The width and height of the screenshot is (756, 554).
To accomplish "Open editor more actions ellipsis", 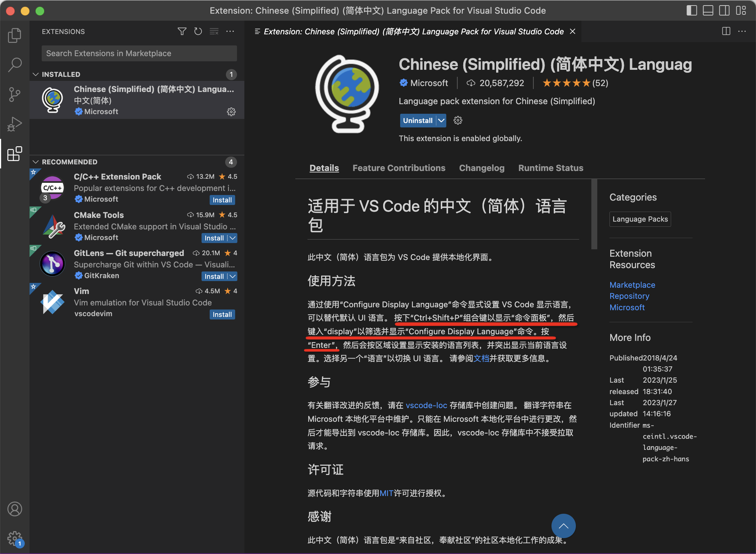I will [x=742, y=31].
